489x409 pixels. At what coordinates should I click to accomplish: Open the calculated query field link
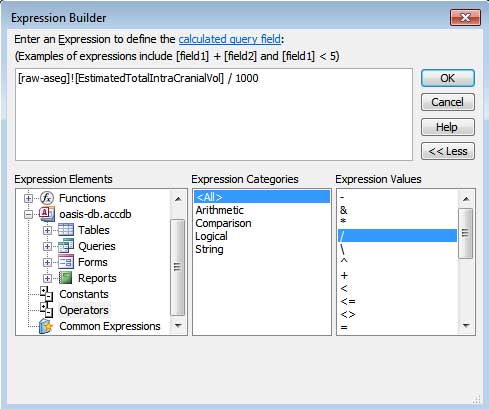click(x=230, y=39)
